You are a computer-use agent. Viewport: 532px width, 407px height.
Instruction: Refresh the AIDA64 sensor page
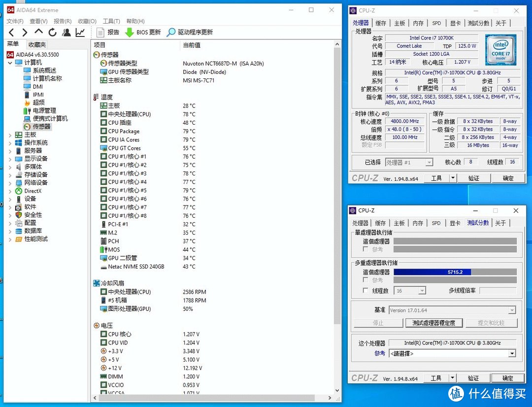coord(52,32)
